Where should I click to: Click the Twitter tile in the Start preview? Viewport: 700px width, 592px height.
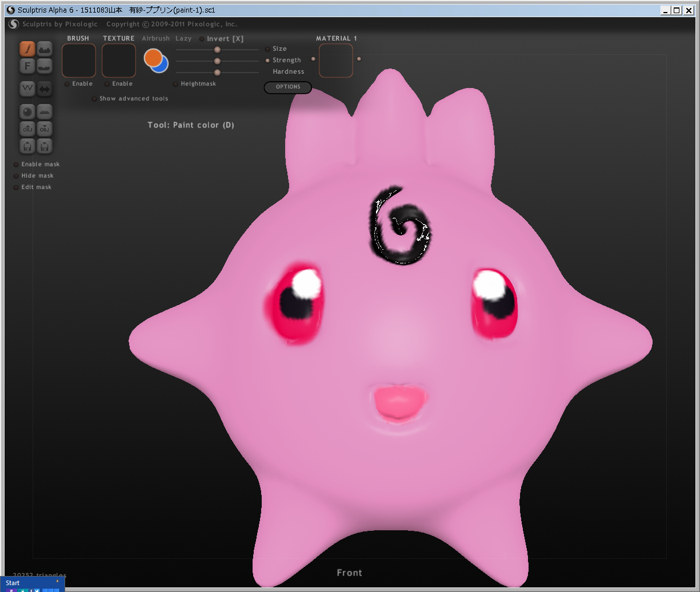(x=37, y=590)
